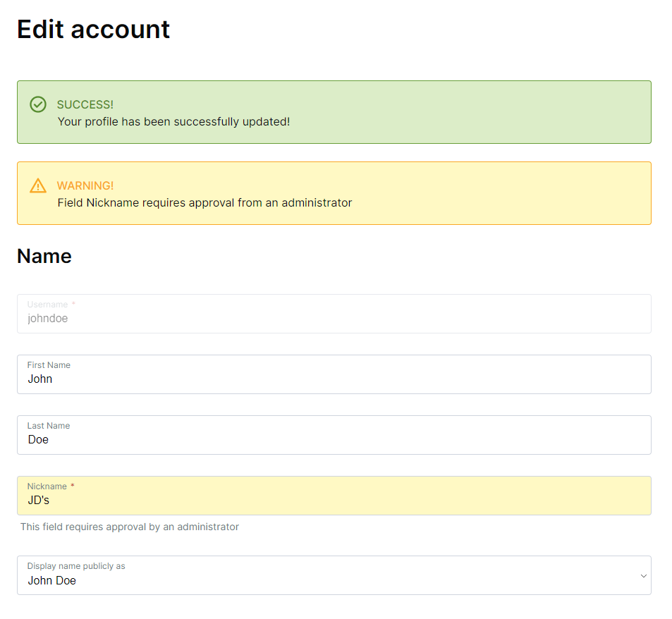Viewport: 672px width, 619px height.
Task: Click the Nickname requires approval warning message
Action: 204,202
